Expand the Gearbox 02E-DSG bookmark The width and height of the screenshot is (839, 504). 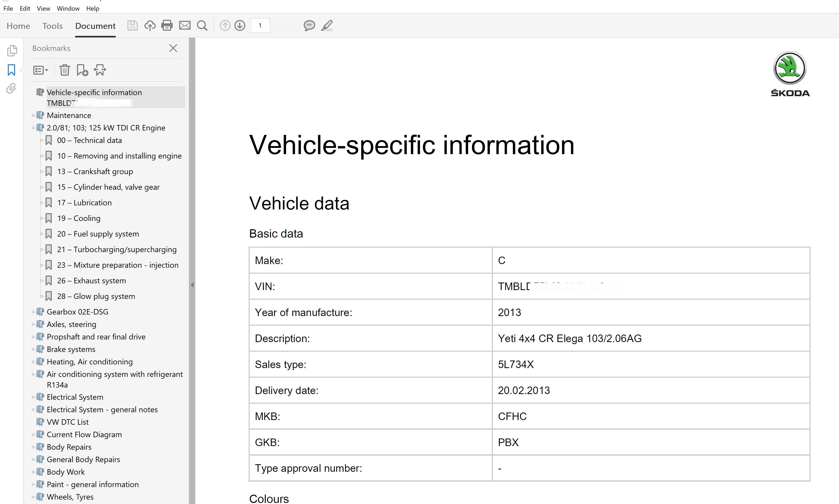click(33, 312)
